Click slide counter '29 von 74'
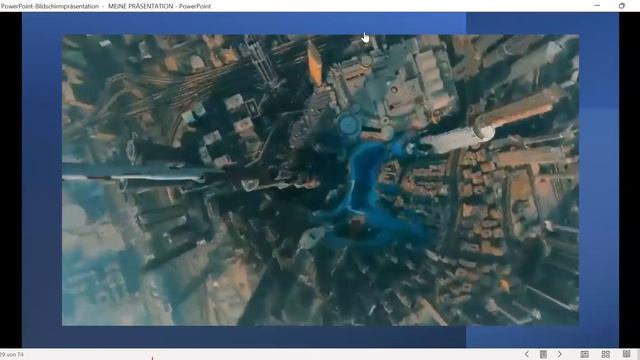The height and width of the screenshot is (360, 640). 12,355
